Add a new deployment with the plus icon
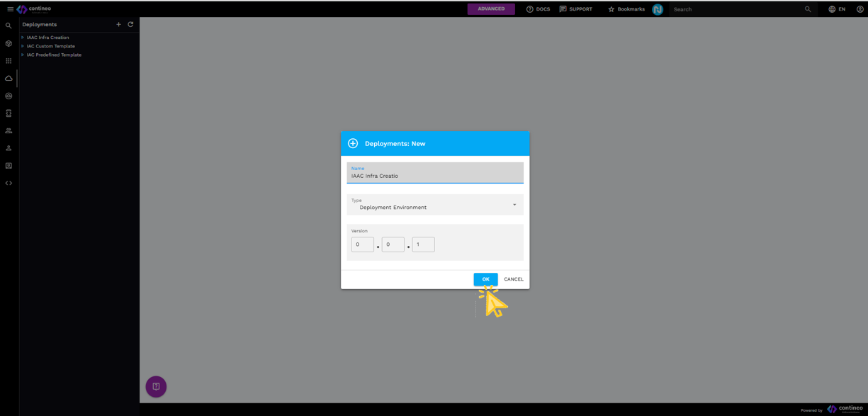 118,24
